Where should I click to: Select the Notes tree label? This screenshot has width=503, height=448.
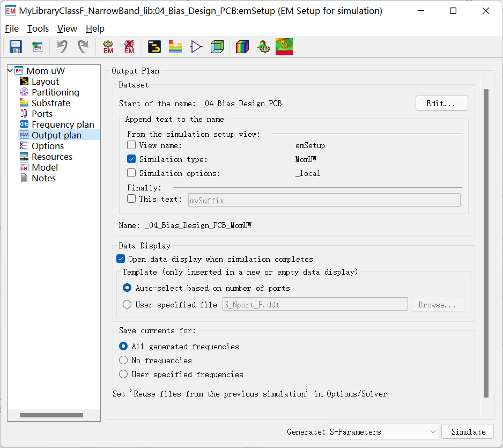click(x=43, y=178)
